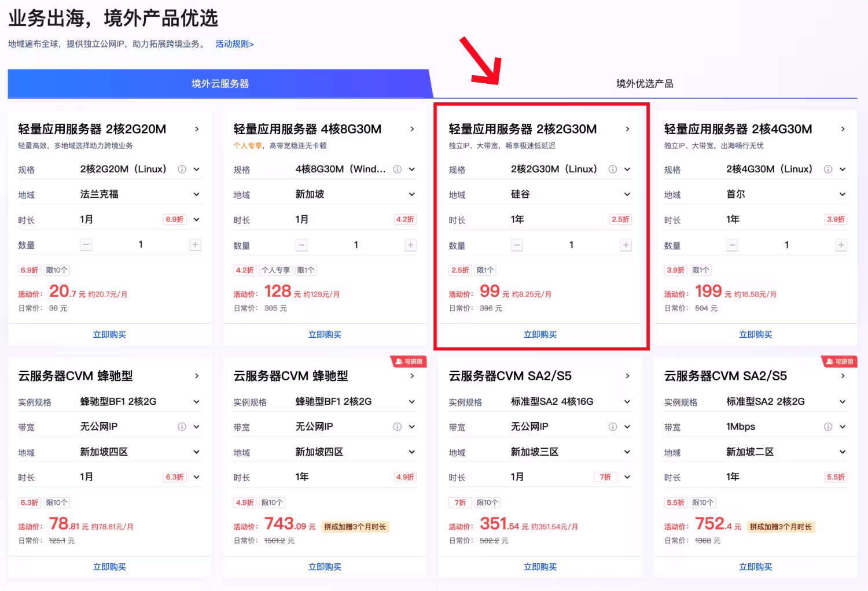Open the 轻量应用服务器 2核4G30M card arrow
This screenshot has height=591, width=868.
pyautogui.click(x=843, y=129)
